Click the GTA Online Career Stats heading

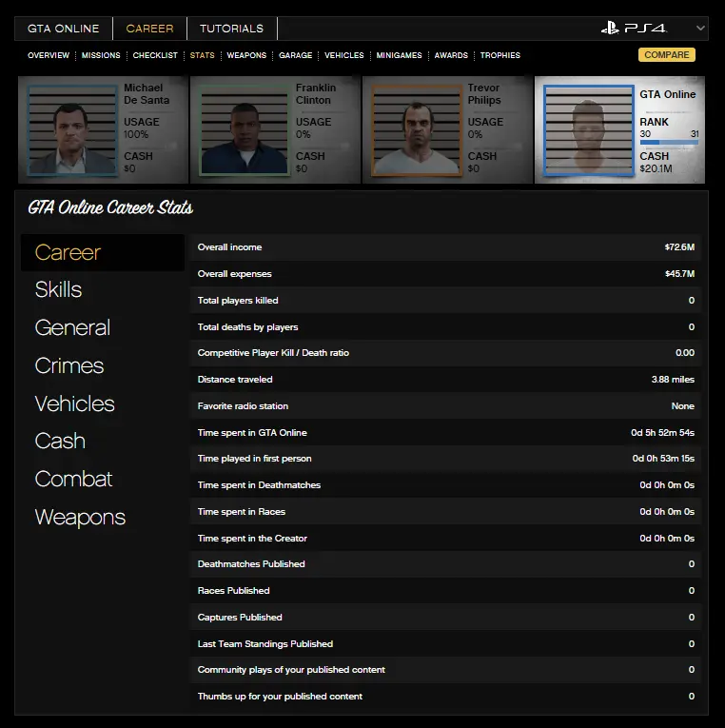(110, 208)
